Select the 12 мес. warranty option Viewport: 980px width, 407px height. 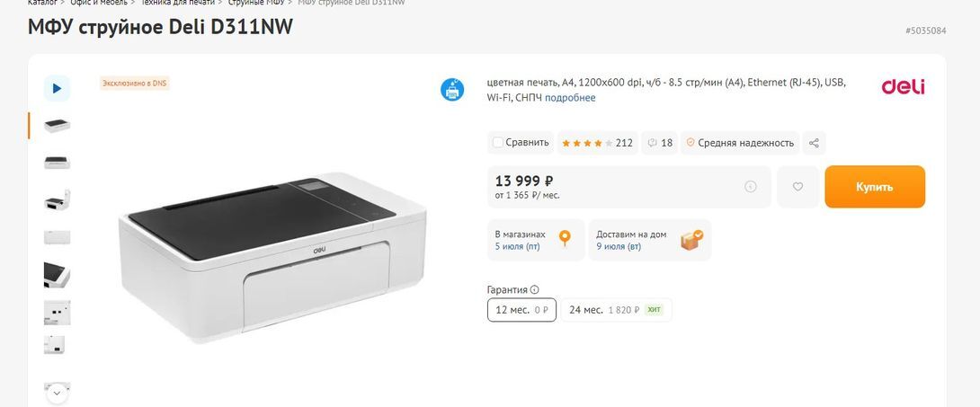[x=521, y=310]
